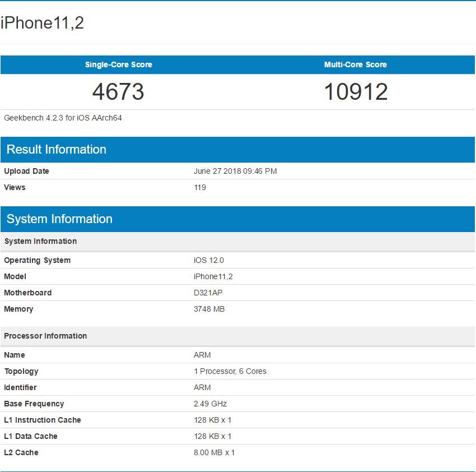The width and height of the screenshot is (476, 472).
Task: Select the Upload Date label
Action: tap(26, 171)
